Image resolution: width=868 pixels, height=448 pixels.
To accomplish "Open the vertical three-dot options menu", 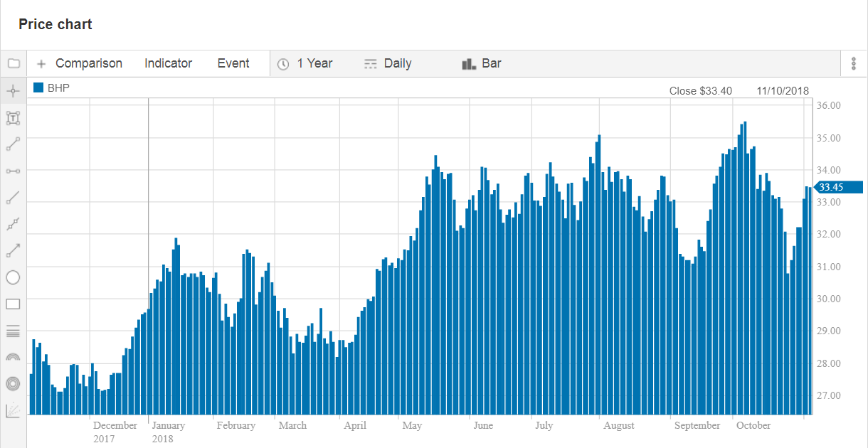I will click(x=854, y=63).
